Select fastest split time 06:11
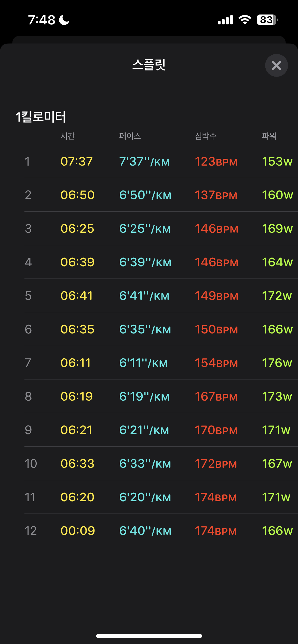The height and width of the screenshot is (644, 298). [75, 363]
